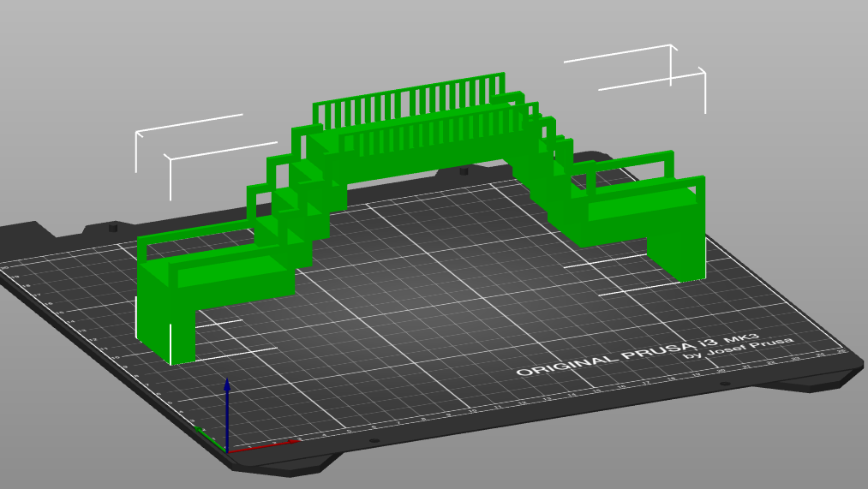
Task: Click the handrail on the left lower platform
Action: point(197,236)
